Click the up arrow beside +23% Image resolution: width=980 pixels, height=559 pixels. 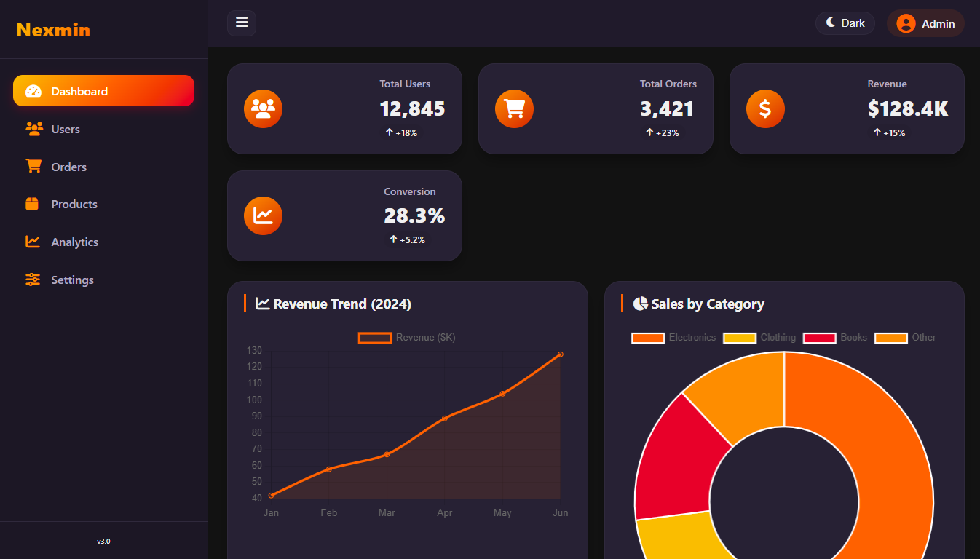(x=649, y=132)
